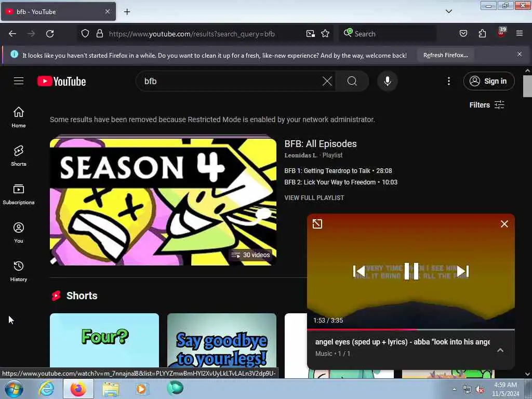This screenshot has width=532, height=399.
Task: Focus the Firefox Search box
Action: (388, 34)
